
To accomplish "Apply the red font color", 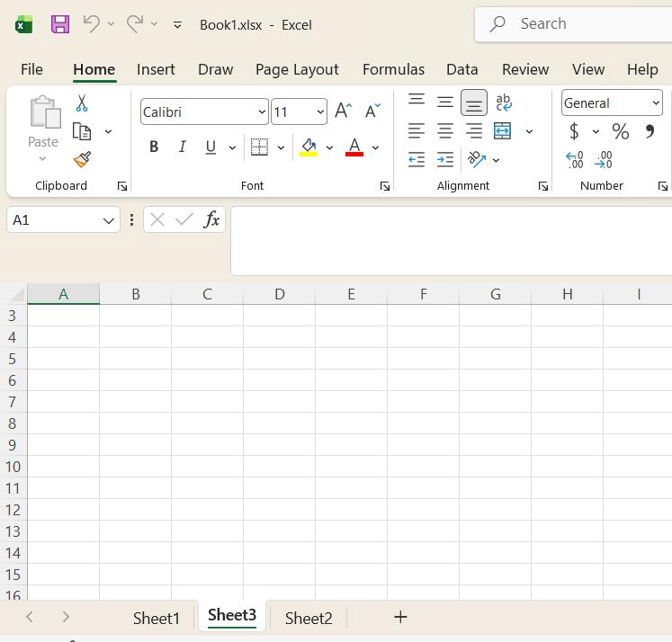I will [354, 147].
